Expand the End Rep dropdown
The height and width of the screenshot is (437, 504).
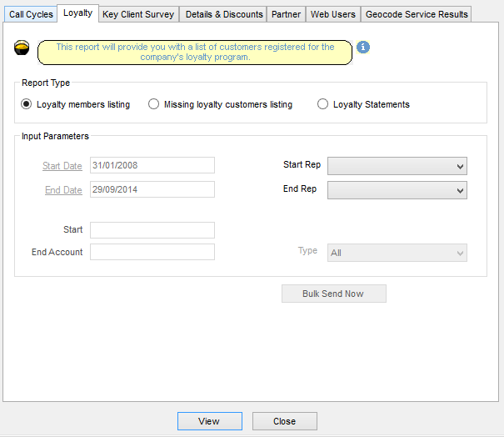click(397, 190)
